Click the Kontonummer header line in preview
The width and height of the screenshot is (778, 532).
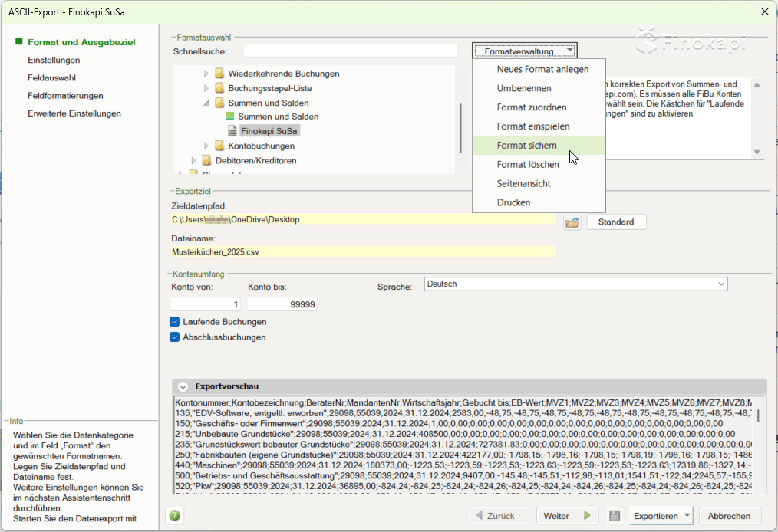tap(463, 402)
